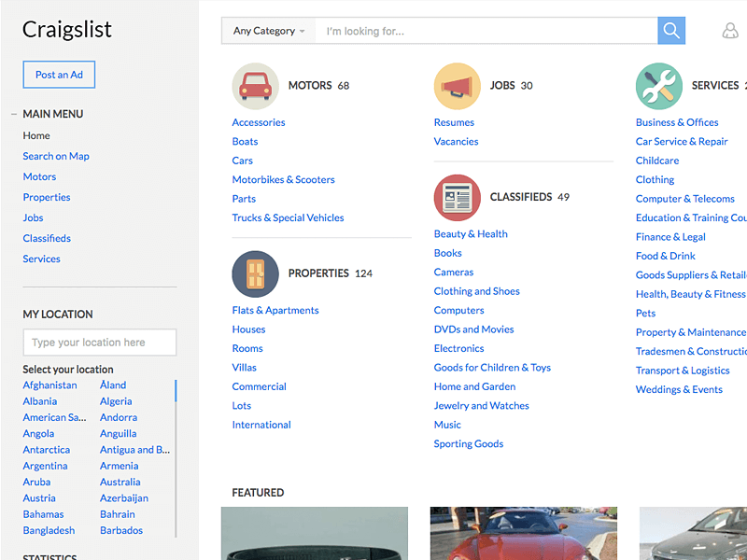Open the Any Category dropdown

tap(269, 31)
